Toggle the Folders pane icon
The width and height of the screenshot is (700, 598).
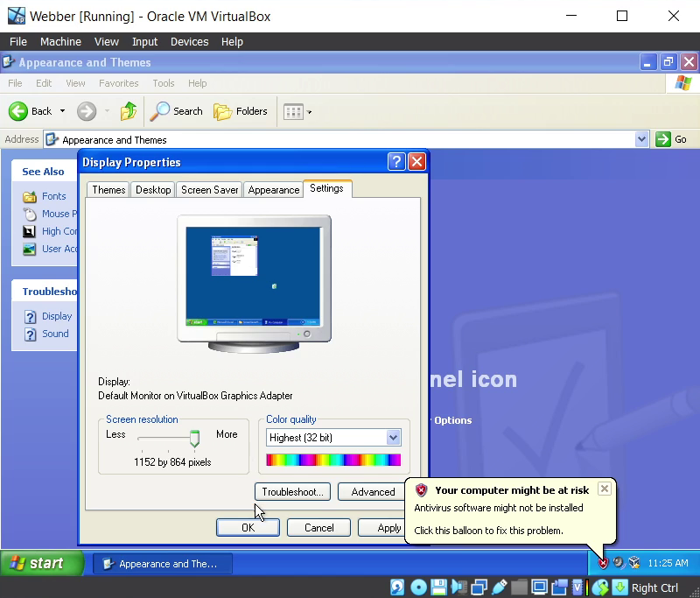223,111
